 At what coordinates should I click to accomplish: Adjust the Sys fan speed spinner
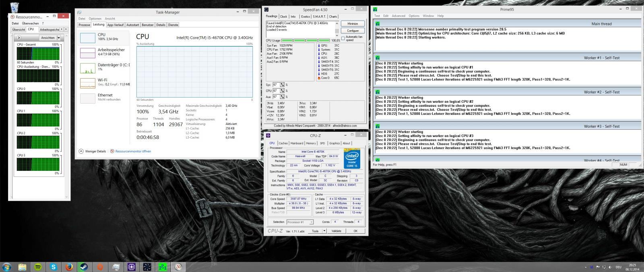point(282,85)
